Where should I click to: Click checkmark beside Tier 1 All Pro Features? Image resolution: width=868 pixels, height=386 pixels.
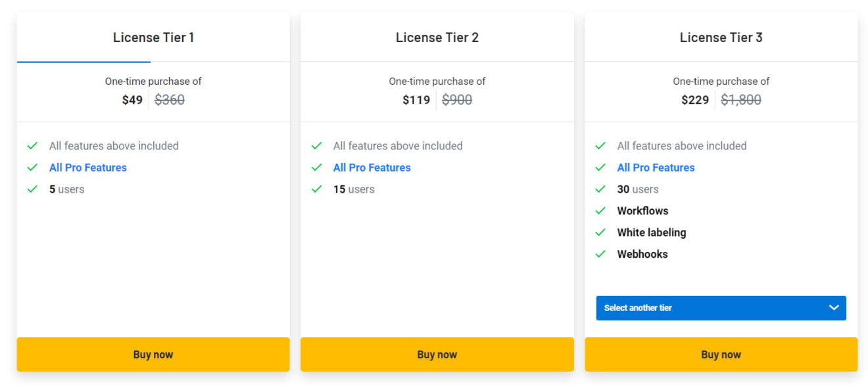point(32,168)
